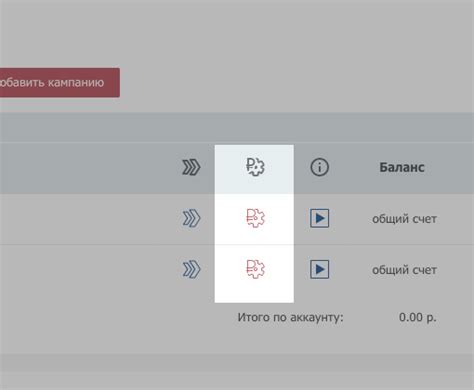Click общий счет in the second row
The height and width of the screenshot is (390, 474).
[404, 270]
